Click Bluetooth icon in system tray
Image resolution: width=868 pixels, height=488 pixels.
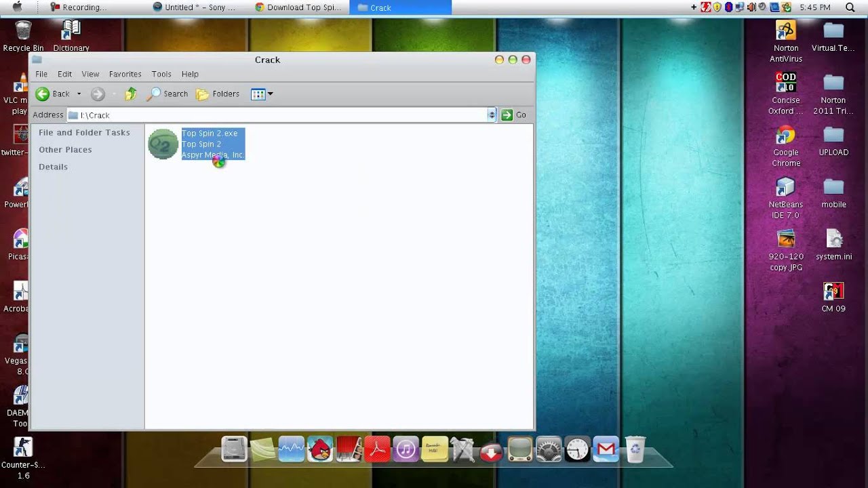pos(729,7)
